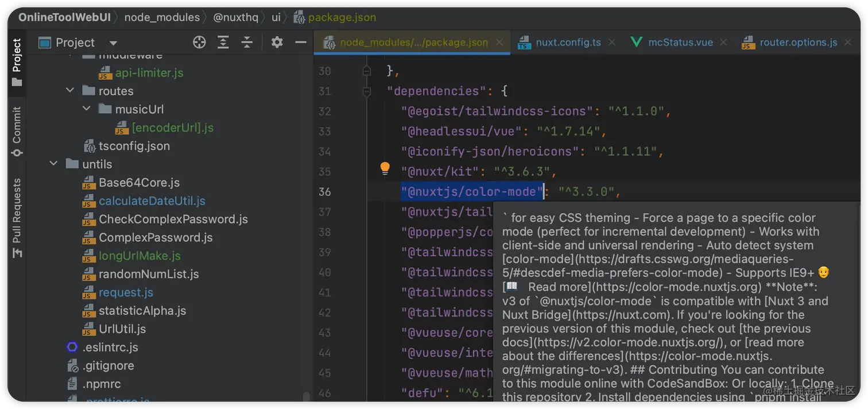The width and height of the screenshot is (868, 409).
Task: Click the musicUrl folder name
Action: click(139, 109)
